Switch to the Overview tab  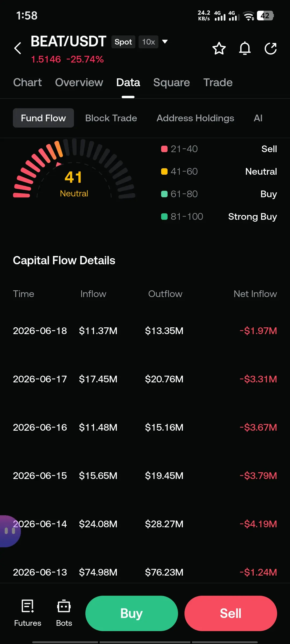(x=79, y=82)
